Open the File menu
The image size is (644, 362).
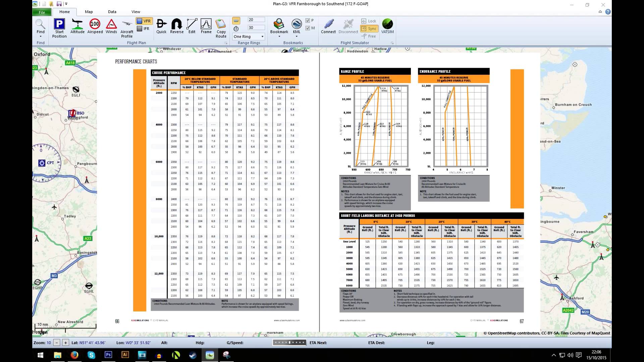(x=42, y=12)
